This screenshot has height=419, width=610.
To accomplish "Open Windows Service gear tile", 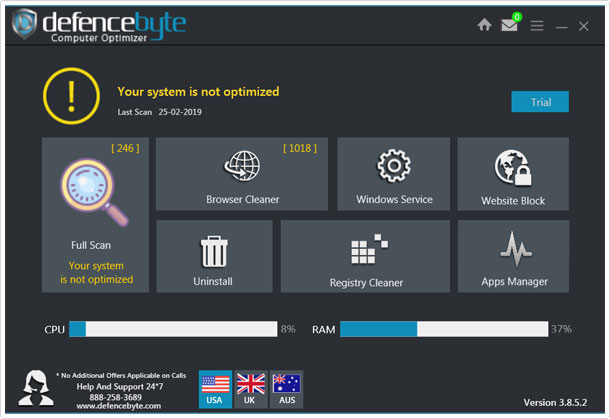I will click(394, 174).
